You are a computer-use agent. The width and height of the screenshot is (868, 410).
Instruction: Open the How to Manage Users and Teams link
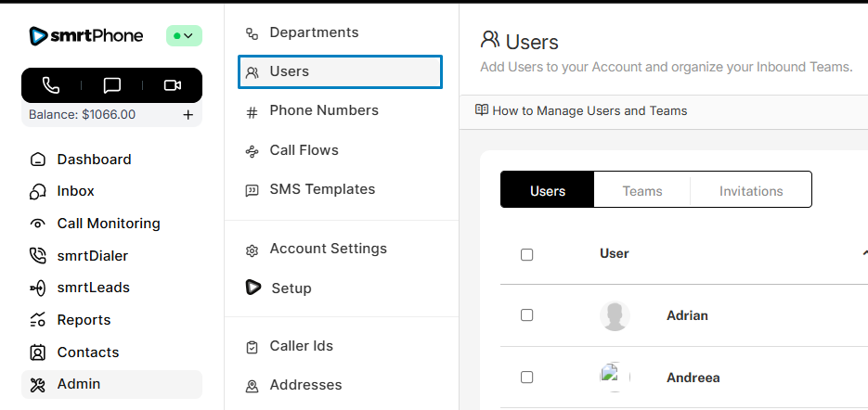[589, 110]
